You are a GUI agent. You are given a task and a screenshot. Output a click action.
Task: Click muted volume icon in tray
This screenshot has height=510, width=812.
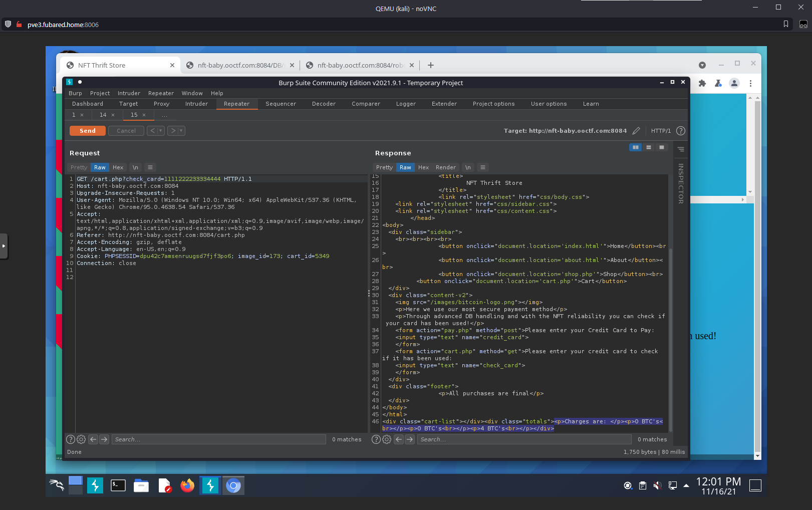pyautogui.click(x=658, y=485)
